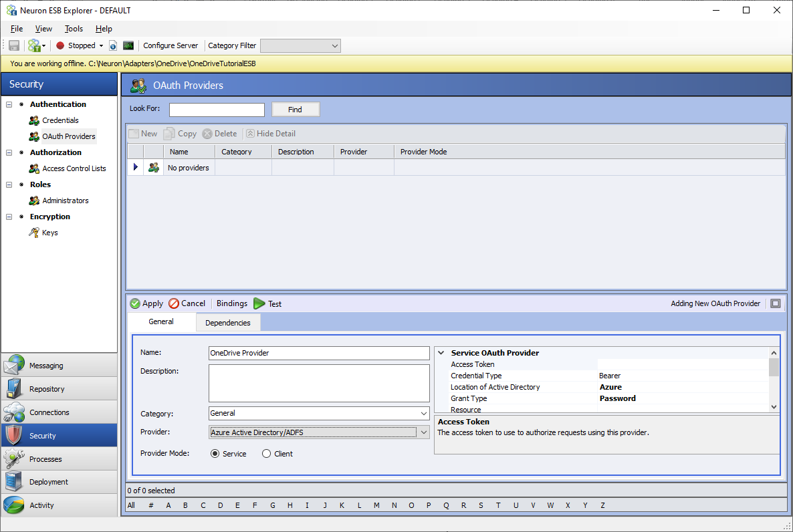Click the Activity globe icon
This screenshot has width=793, height=532.
point(13,505)
